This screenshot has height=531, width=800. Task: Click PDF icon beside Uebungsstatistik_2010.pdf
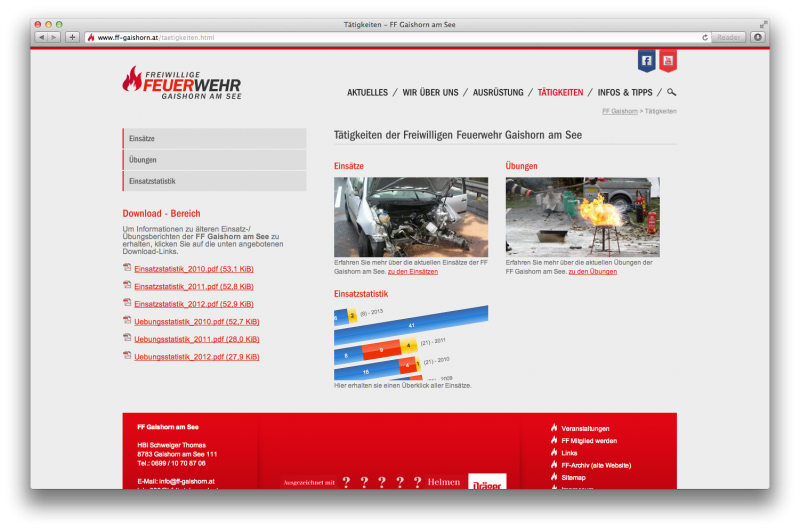(127, 320)
